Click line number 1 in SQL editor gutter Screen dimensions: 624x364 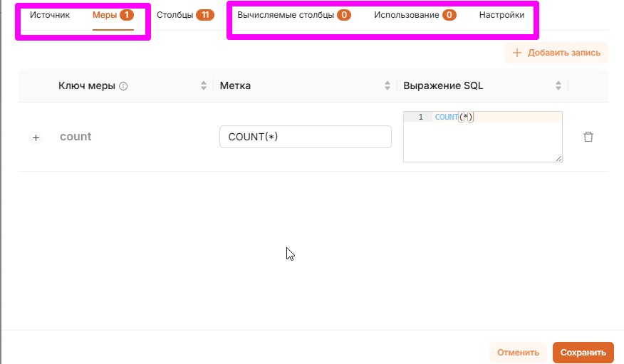420,117
